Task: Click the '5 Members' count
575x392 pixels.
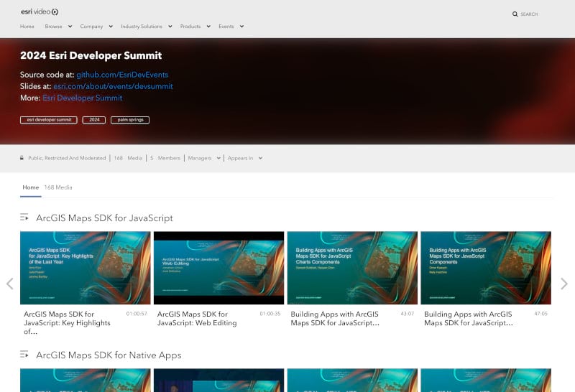Action: pos(165,158)
